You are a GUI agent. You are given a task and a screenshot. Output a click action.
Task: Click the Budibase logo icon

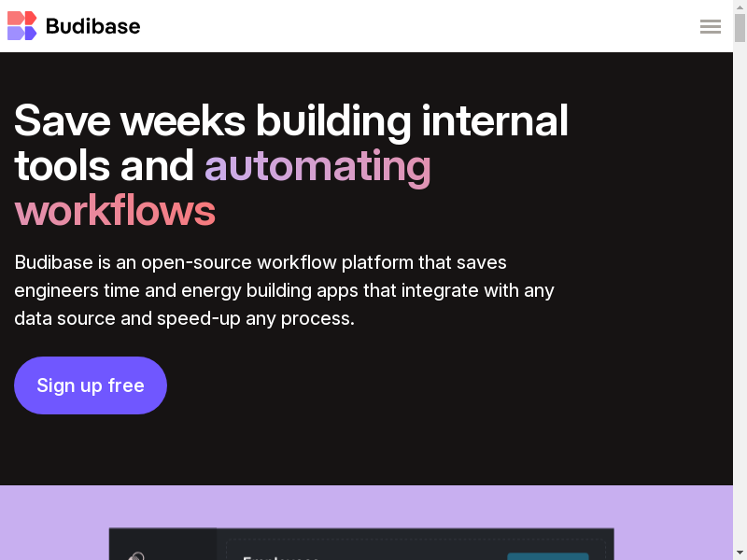(x=21, y=26)
